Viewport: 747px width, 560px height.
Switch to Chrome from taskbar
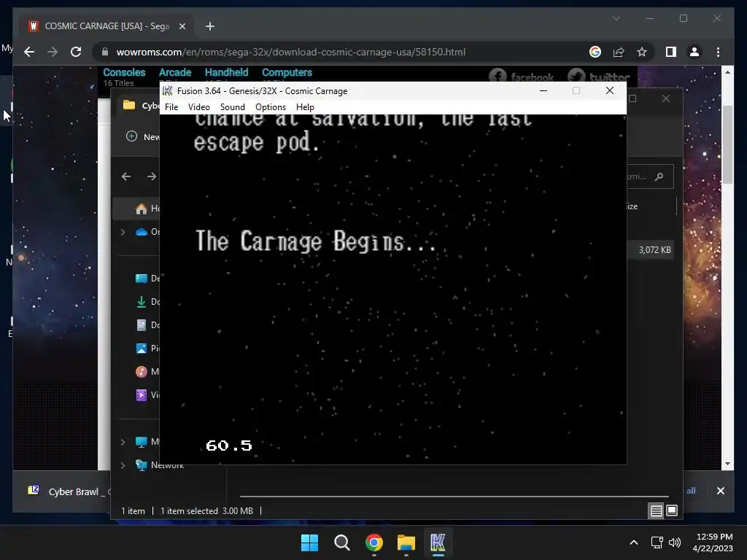(374, 542)
